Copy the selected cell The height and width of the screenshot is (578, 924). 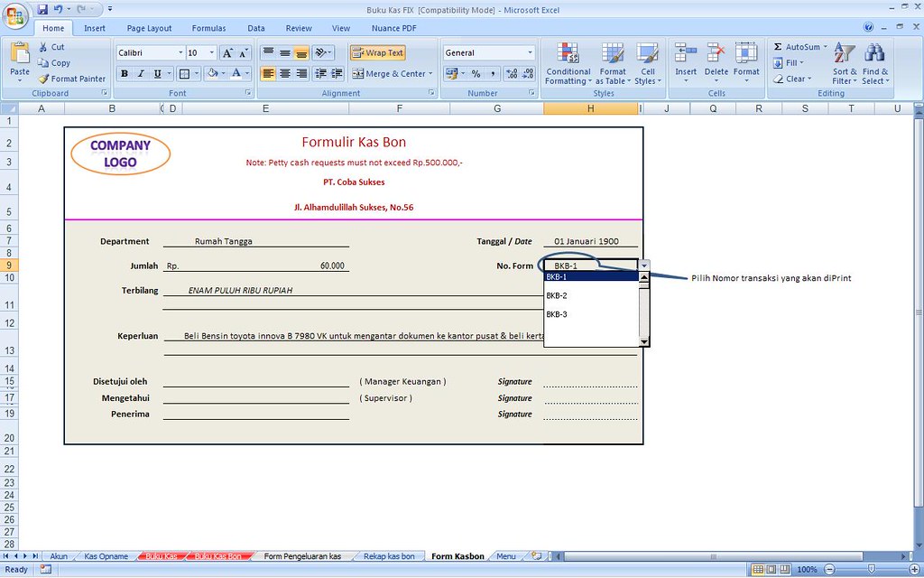[53, 62]
